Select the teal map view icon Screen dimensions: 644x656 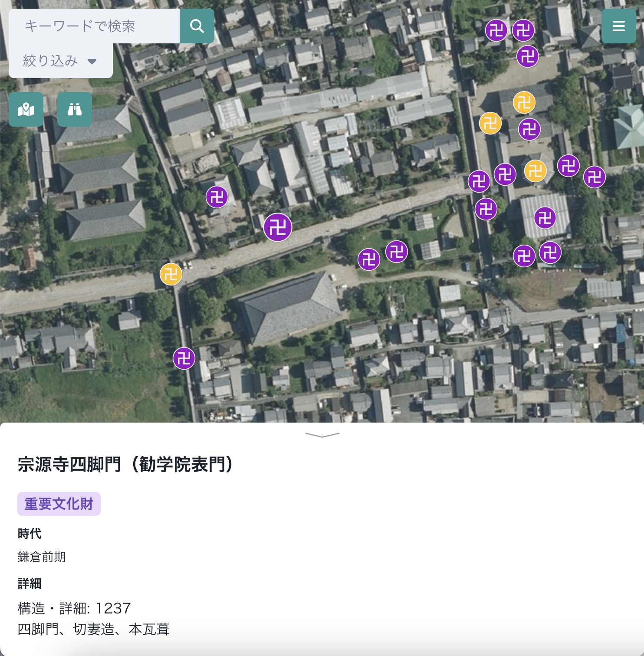tap(26, 110)
